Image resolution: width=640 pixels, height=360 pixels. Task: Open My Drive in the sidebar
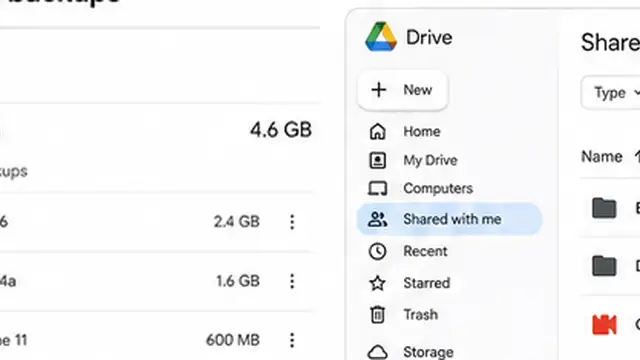click(430, 160)
